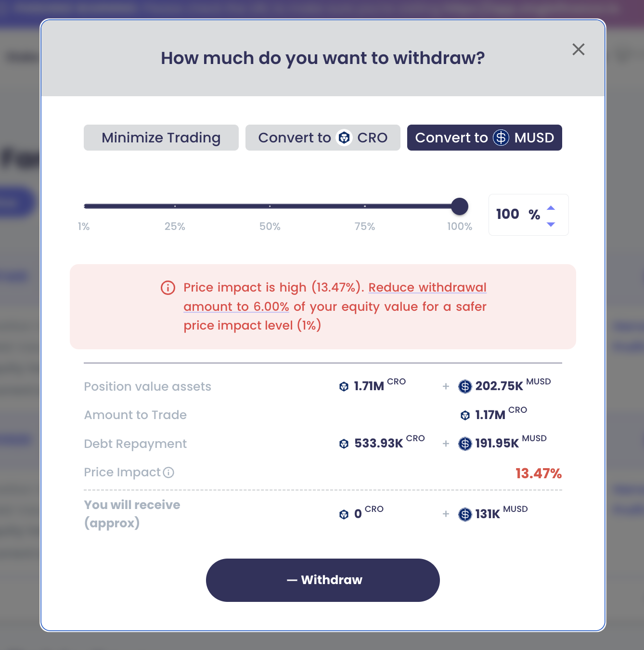644x650 pixels.
Task: Click the 25% slider mark label
Action: pyautogui.click(x=175, y=227)
